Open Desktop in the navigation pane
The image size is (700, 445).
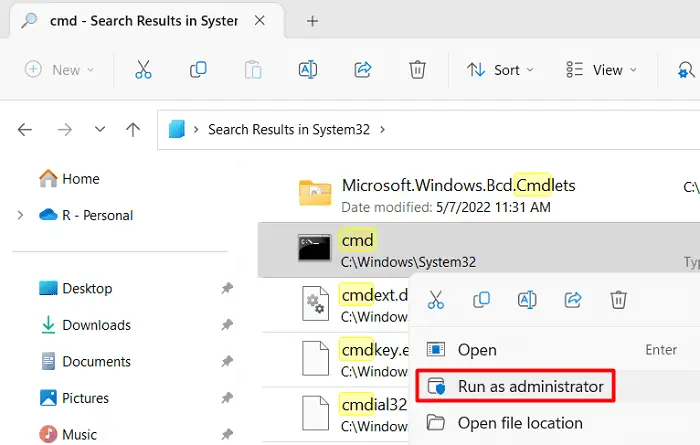pyautogui.click(x=76, y=288)
